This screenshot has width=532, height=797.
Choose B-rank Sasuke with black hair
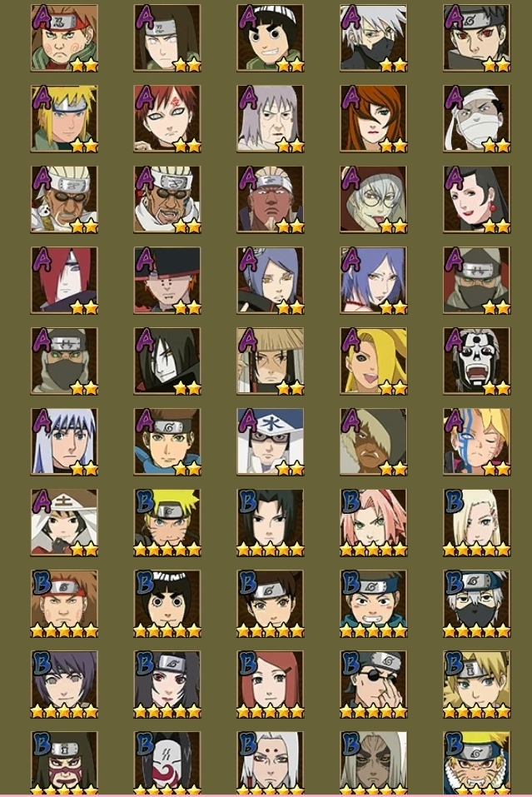271,522
